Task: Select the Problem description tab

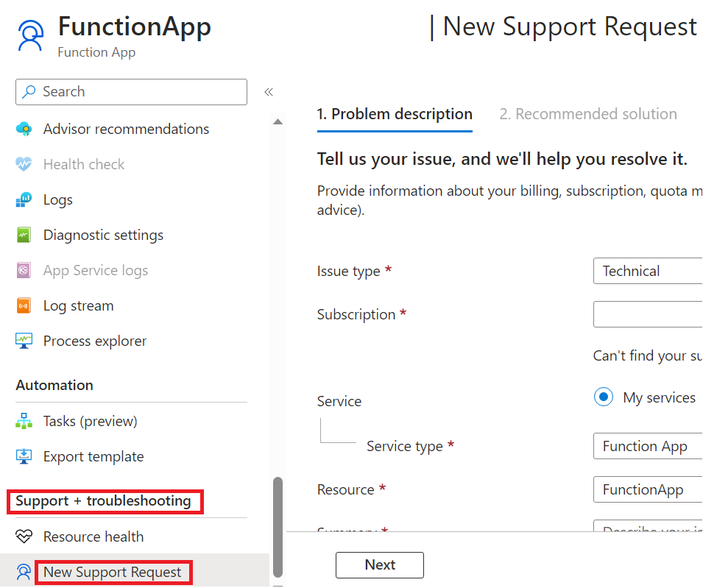Action: click(x=395, y=114)
